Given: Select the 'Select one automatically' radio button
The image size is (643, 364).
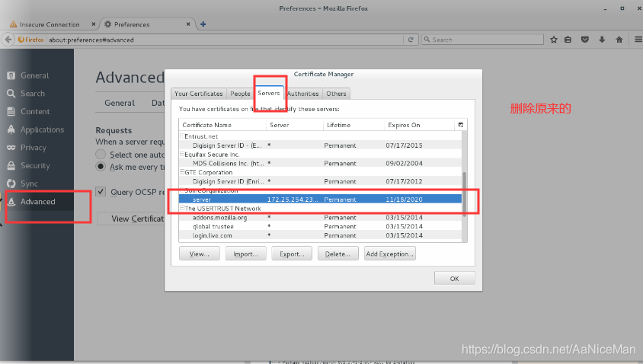Looking at the screenshot, I should (101, 155).
